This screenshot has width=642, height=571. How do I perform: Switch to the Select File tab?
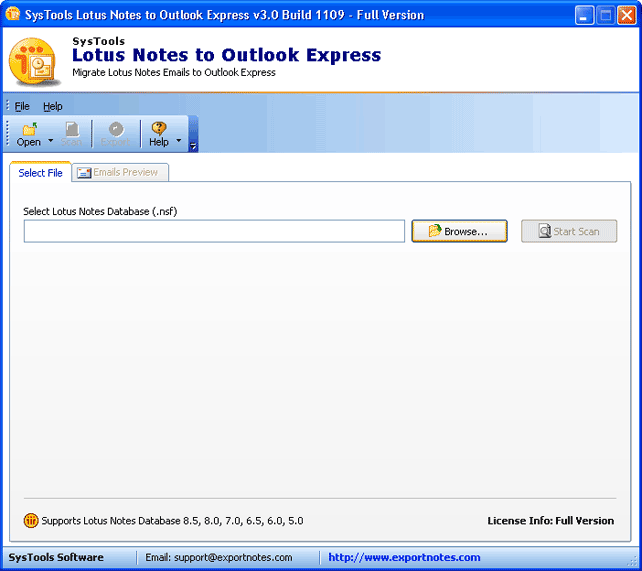point(41,173)
